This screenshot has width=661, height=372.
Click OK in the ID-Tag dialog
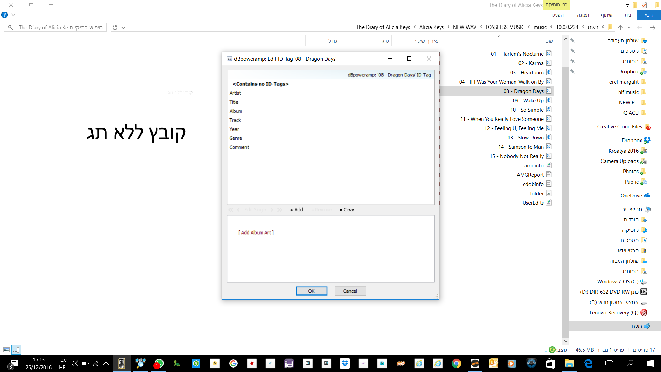coord(312,291)
